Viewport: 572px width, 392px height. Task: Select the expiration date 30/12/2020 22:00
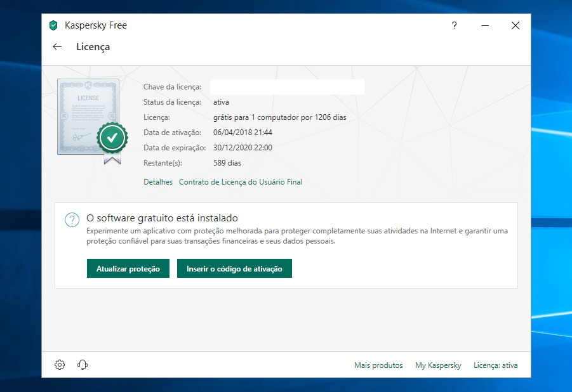pos(243,148)
